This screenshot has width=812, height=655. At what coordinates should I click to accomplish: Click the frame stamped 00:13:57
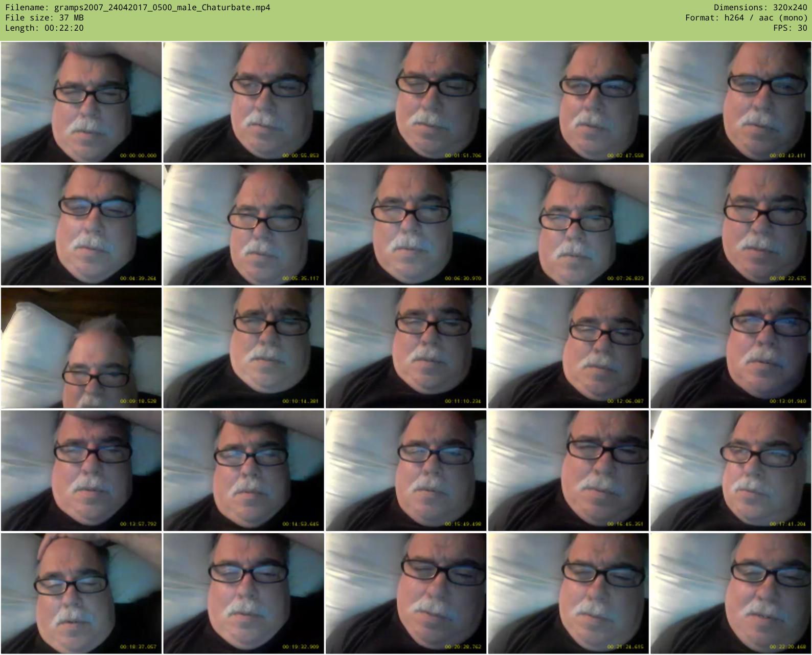pos(81,471)
